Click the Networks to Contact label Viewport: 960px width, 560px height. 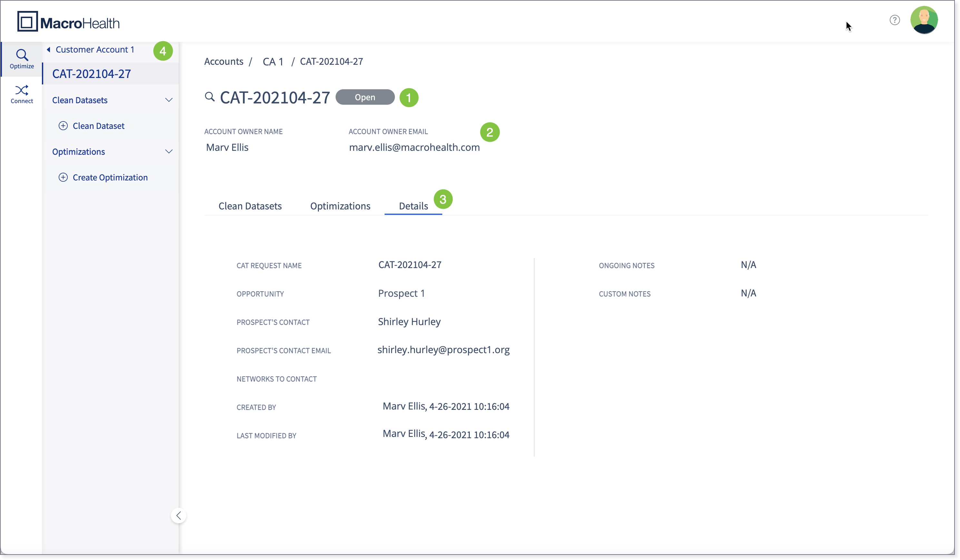(x=277, y=379)
